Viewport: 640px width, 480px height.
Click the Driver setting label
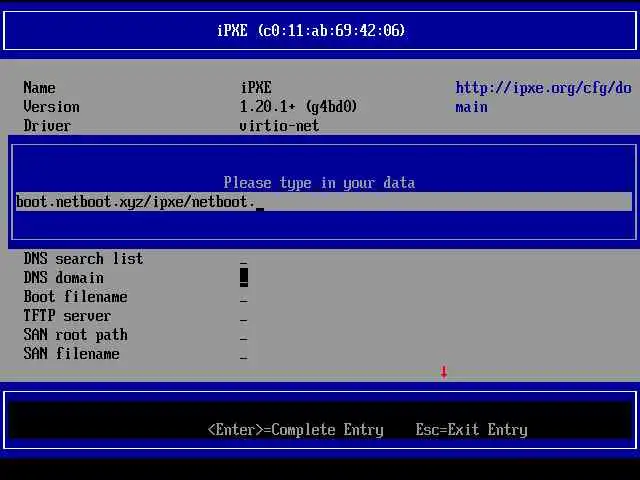click(47, 126)
